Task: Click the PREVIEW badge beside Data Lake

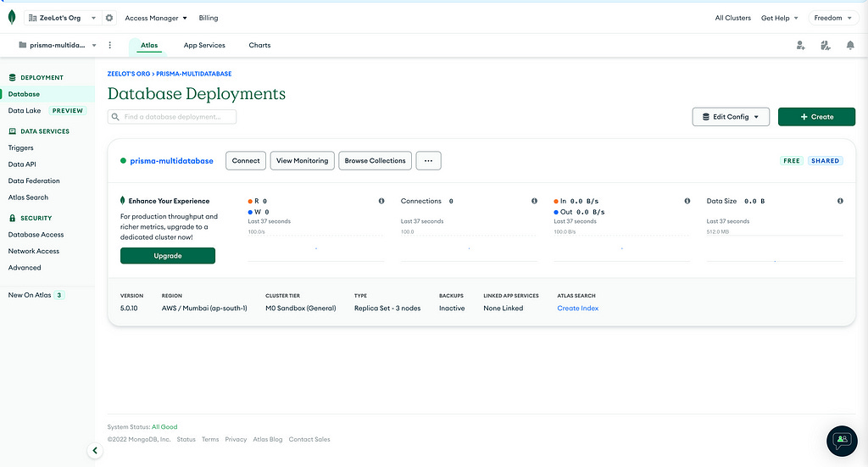Action: point(68,111)
